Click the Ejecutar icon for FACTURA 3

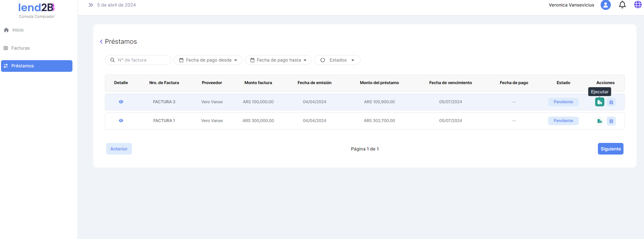[x=600, y=102]
